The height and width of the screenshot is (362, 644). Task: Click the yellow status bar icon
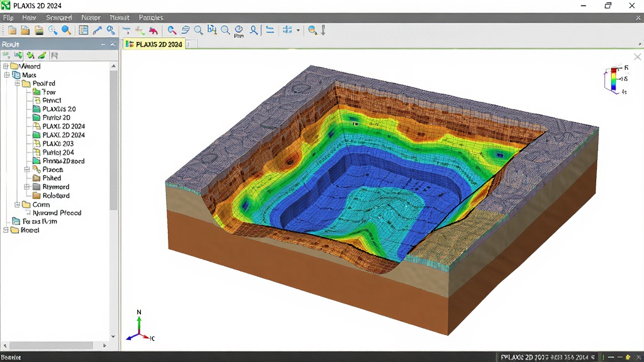pyautogui.click(x=628, y=358)
